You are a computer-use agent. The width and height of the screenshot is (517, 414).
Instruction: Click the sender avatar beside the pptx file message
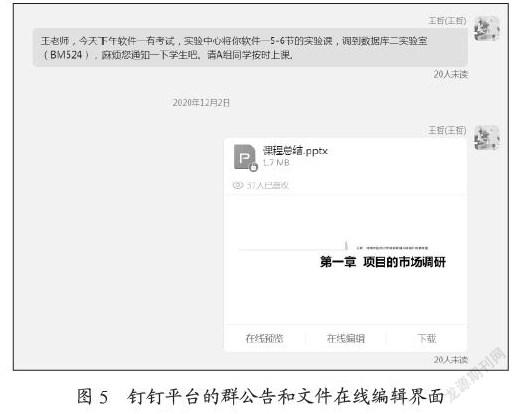[x=487, y=137]
